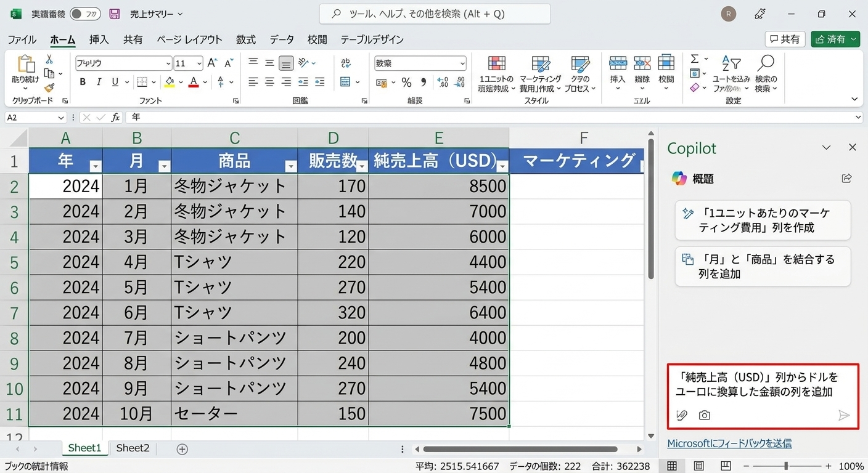This screenshot has width=868, height=473.
Task: Collapse the ribbon with chevron
Action: (x=854, y=99)
